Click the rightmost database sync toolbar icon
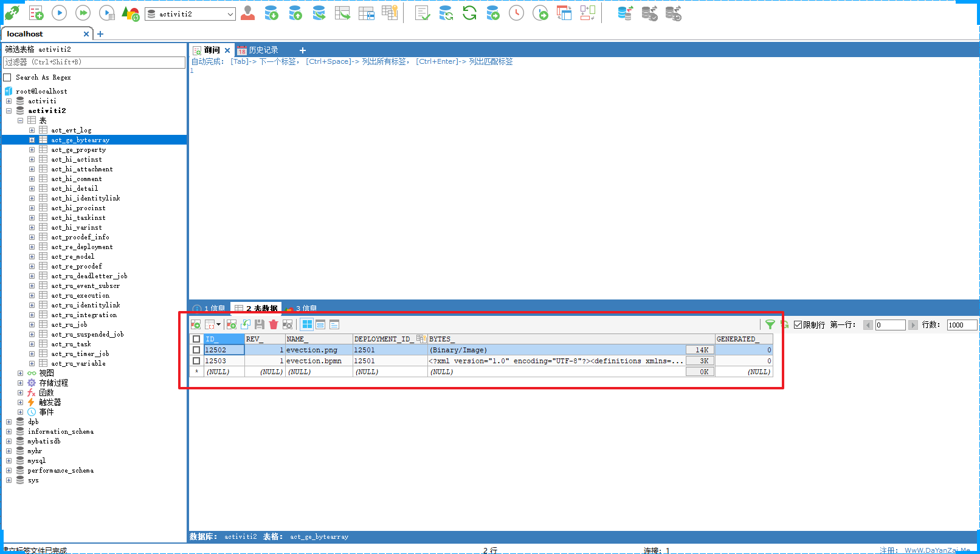 (x=673, y=13)
